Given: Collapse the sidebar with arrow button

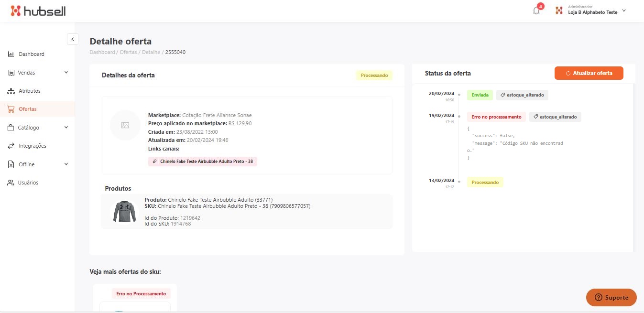Looking at the screenshot, I should click(72, 39).
